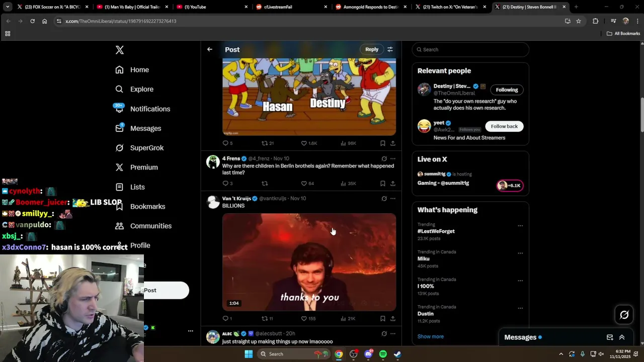
Task: Show hidden system tray icons
Action: 561,354
